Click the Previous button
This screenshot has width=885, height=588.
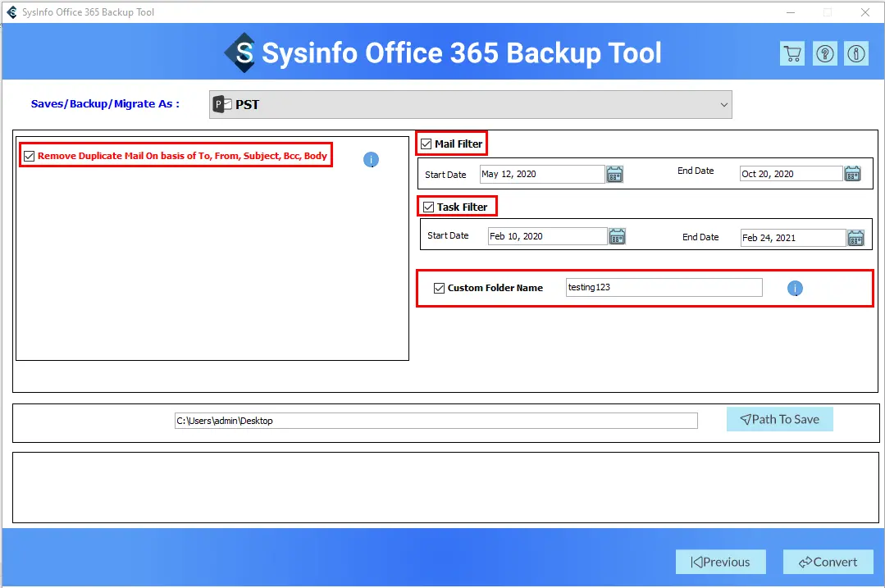[x=721, y=562]
